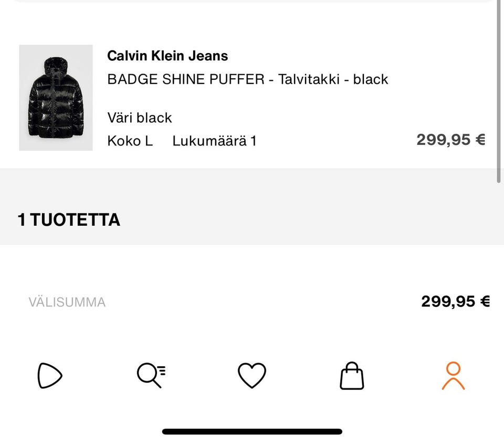Tap the search magnifier icon
The image size is (504, 444).
[151, 376]
